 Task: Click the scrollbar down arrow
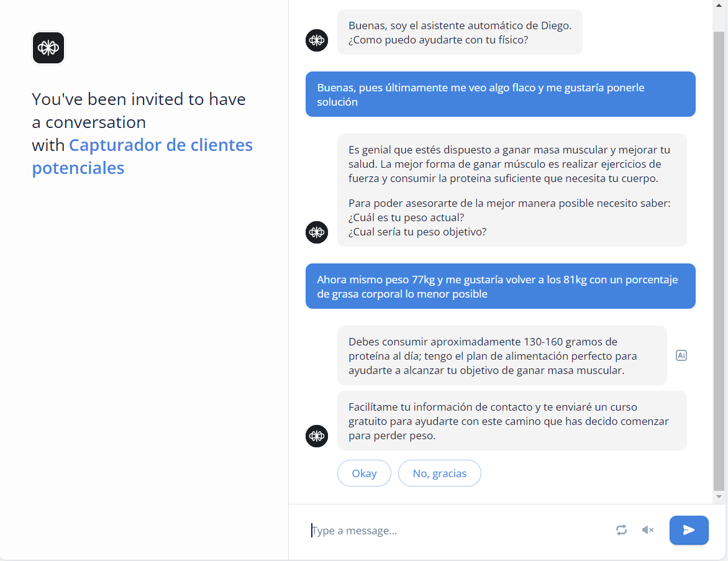719,495
